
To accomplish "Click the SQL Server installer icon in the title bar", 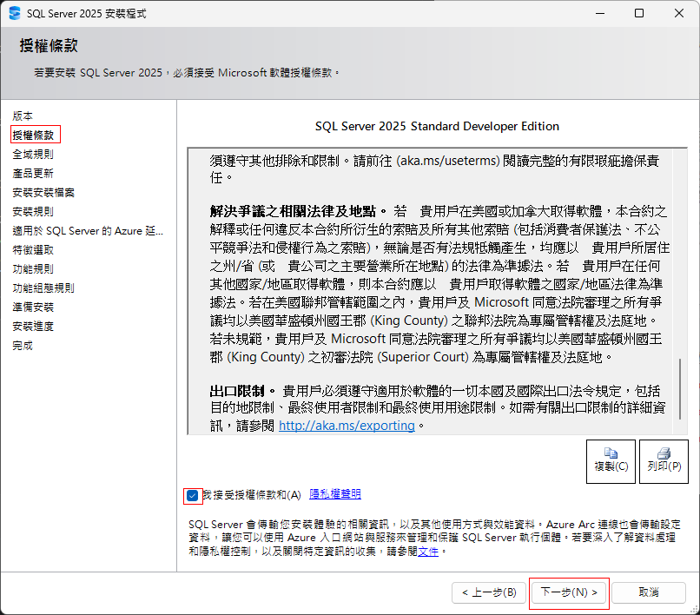I will pos(15,13).
